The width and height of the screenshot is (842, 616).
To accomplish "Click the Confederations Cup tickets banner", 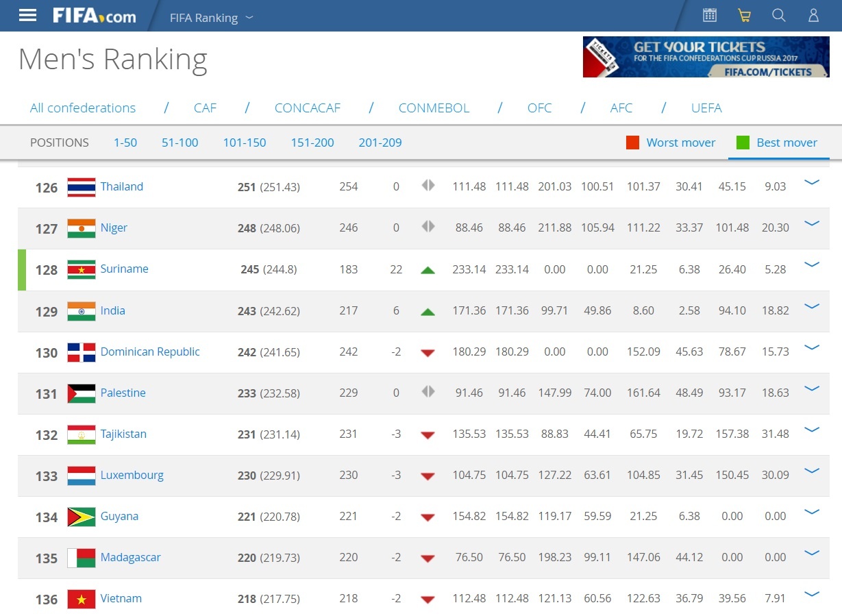I will pos(706,57).
